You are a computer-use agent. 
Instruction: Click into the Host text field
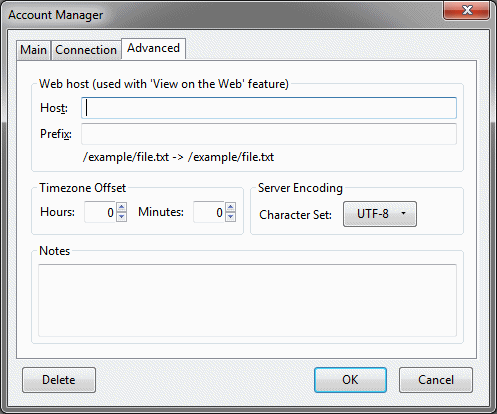click(269, 108)
